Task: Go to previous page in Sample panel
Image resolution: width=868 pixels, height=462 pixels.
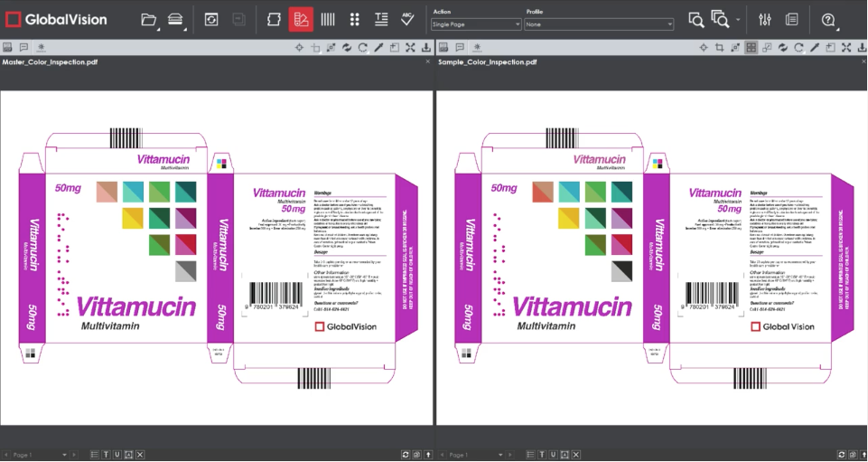Action: tap(442, 455)
